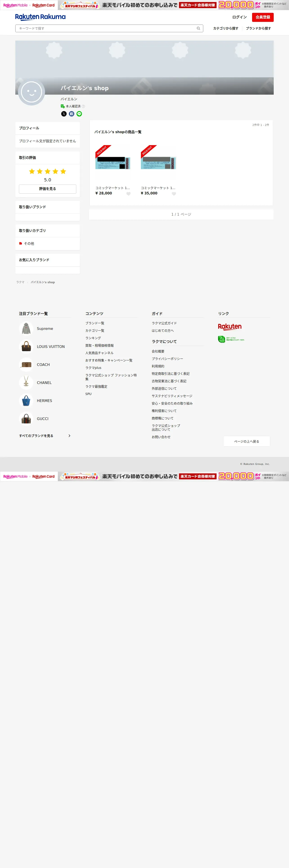The height and width of the screenshot is (868, 289).
Task: Open ラクマ公式ガイド link
Action: [x=164, y=323]
